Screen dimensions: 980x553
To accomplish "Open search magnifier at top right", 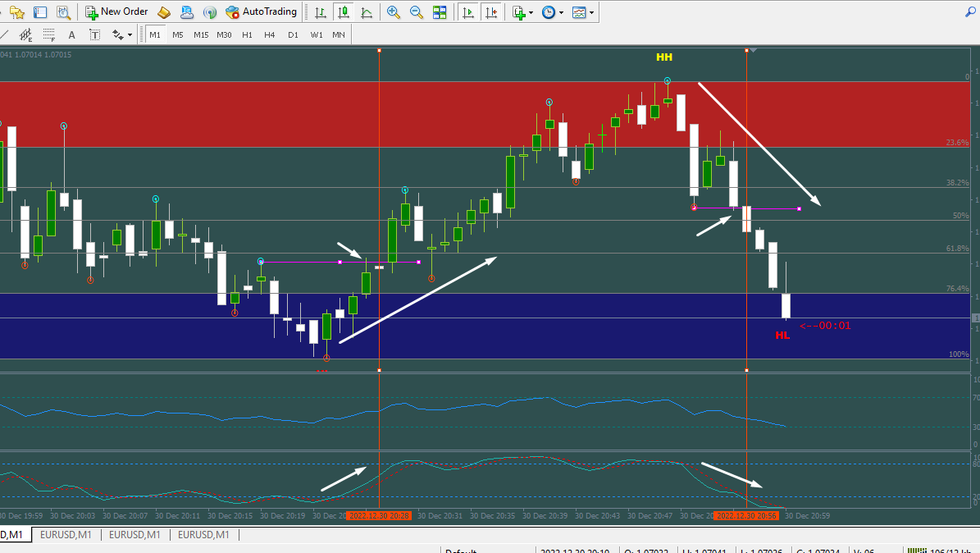I will tap(971, 11).
